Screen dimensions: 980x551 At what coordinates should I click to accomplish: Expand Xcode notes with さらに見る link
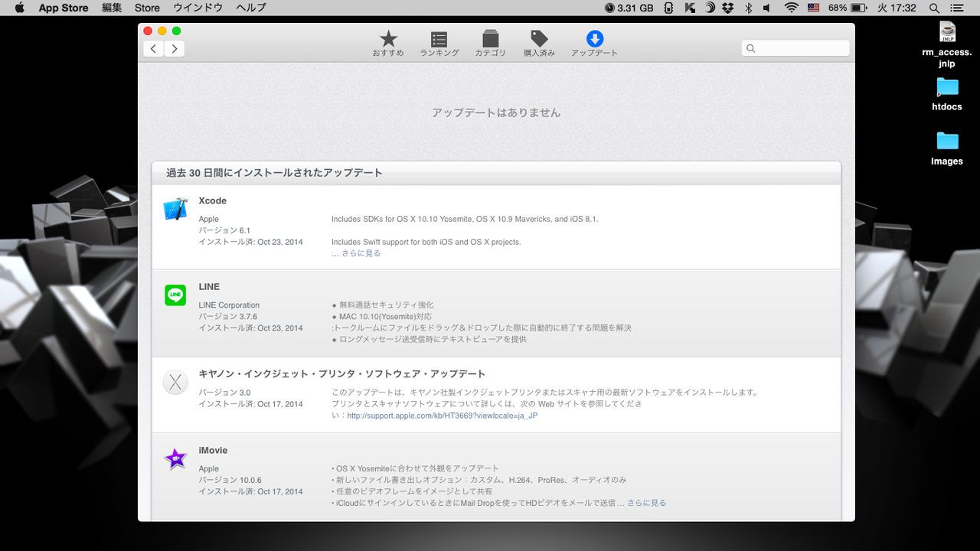click(361, 253)
